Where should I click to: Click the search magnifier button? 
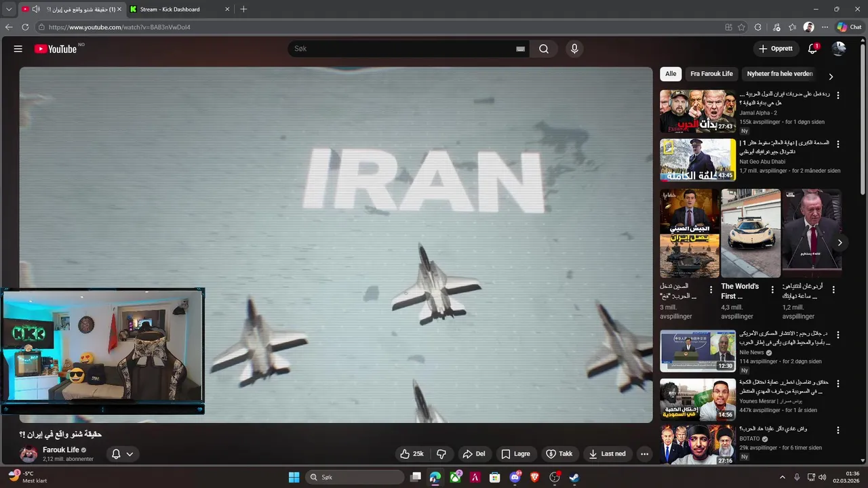click(x=544, y=49)
